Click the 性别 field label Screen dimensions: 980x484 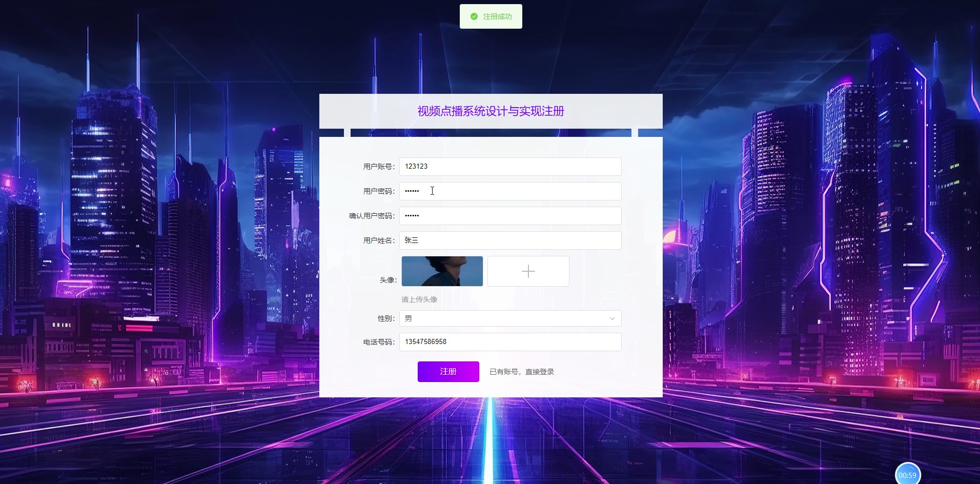click(x=386, y=318)
